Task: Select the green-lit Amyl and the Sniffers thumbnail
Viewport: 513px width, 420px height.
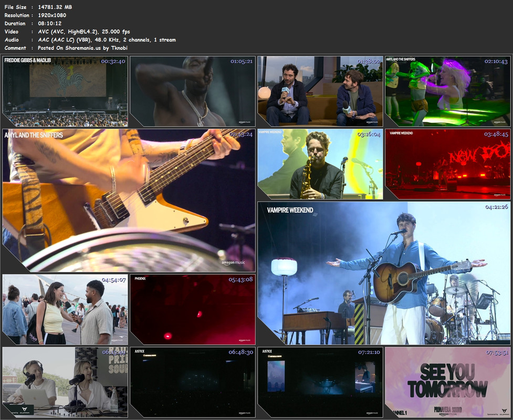Action: coord(448,91)
